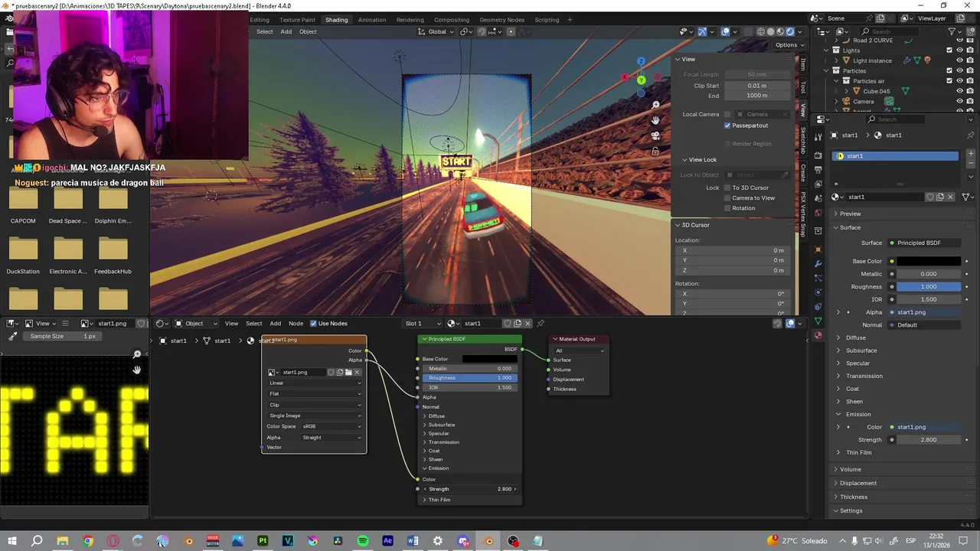Go to the Geometry Nodes workspace
This screenshot has width=980, height=551.
pyautogui.click(x=502, y=20)
